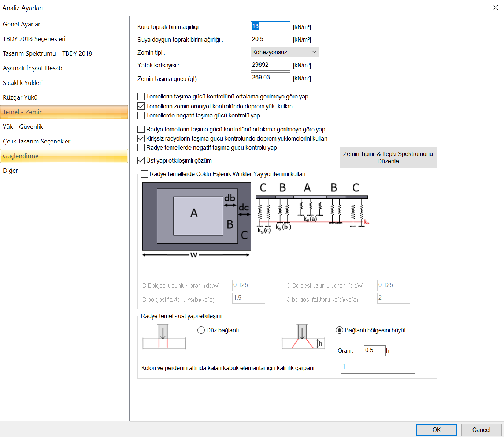The image size is (504, 437).
Task: Open Tasarım Spektrumu - TBDY 2018 page
Action: click(64, 53)
